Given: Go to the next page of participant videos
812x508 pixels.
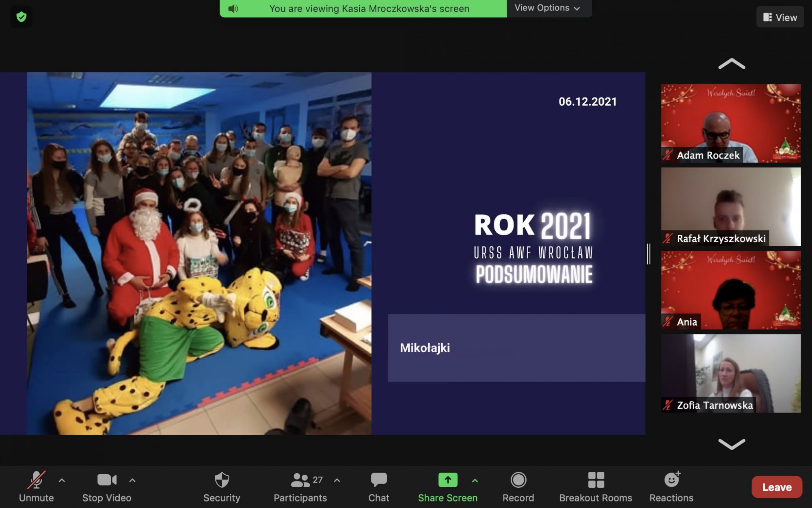Looking at the screenshot, I should pos(732,444).
